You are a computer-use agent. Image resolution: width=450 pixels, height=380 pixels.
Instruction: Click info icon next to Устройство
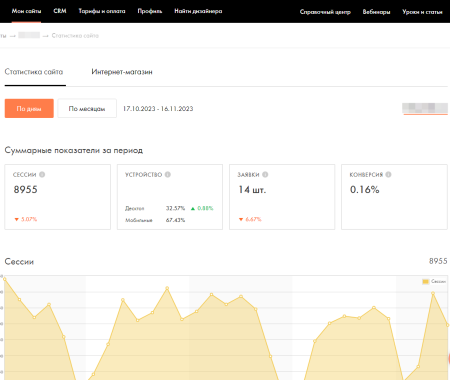click(x=168, y=174)
